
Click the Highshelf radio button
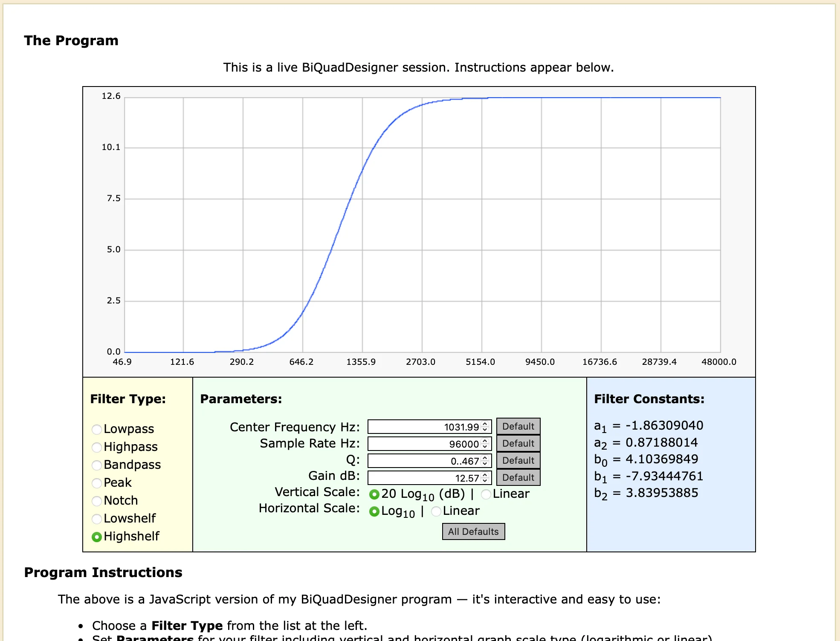[x=97, y=537]
